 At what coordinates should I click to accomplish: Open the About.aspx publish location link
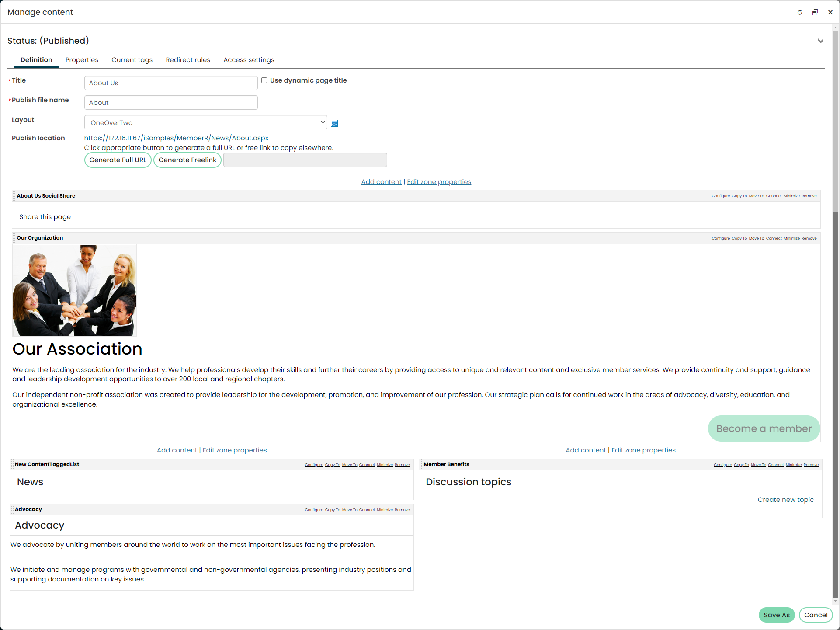coord(176,138)
